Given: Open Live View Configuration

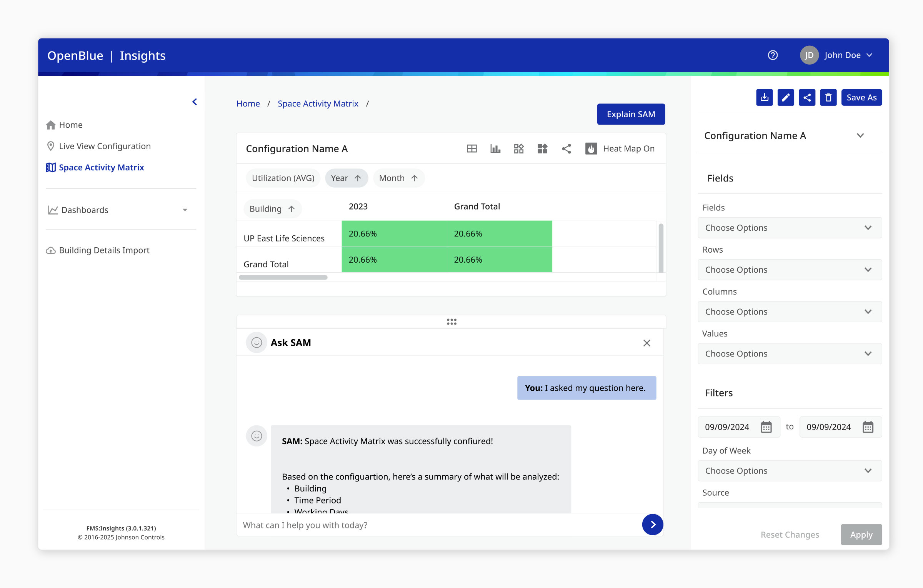Looking at the screenshot, I should (98, 146).
